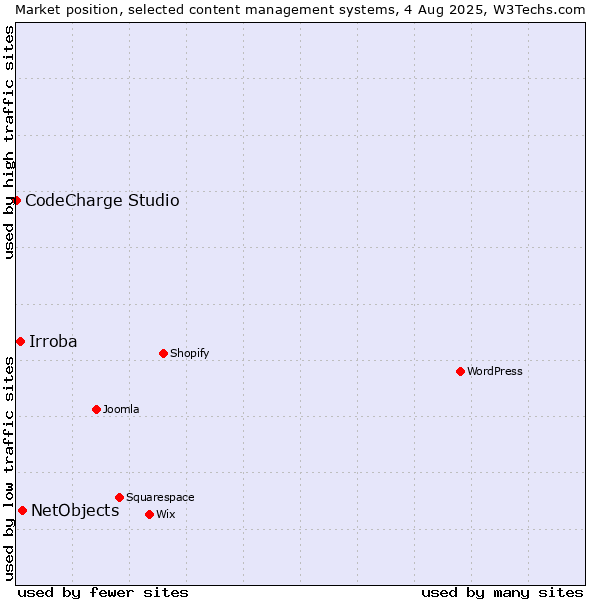Click 'used by many sites' axis label
600x600 pixels.
click(502, 593)
